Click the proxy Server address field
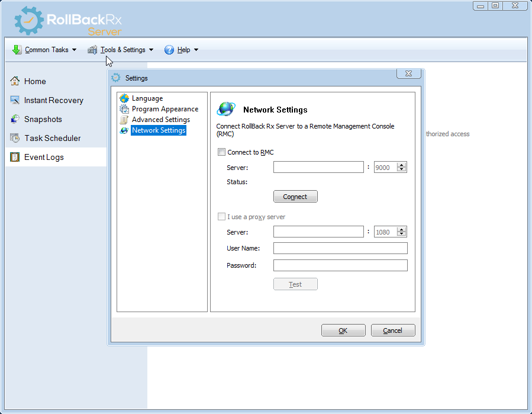The image size is (532, 414). [318, 232]
